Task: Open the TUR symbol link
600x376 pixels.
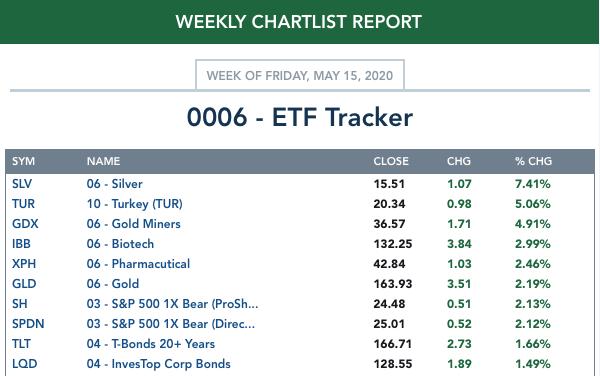Action: (23, 204)
